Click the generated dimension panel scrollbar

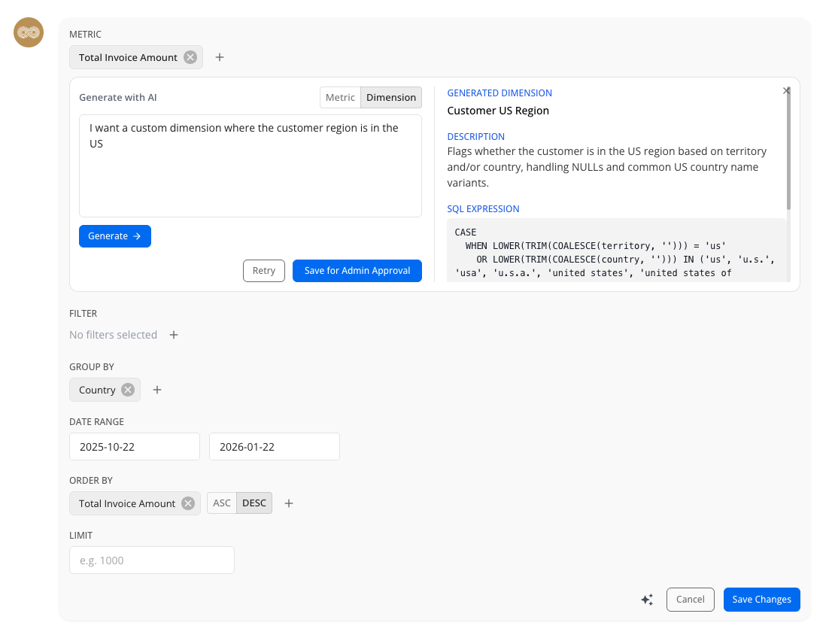tap(788, 150)
